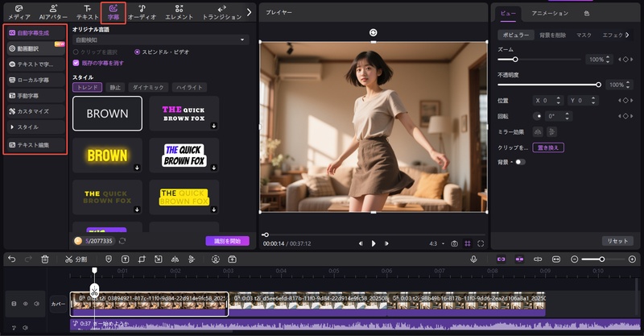Undo the last action in timeline toolbar
644x336 pixels.
(11, 259)
